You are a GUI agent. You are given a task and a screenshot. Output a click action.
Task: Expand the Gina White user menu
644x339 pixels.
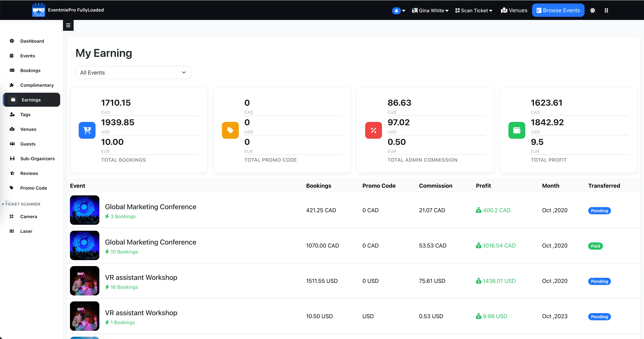click(430, 10)
